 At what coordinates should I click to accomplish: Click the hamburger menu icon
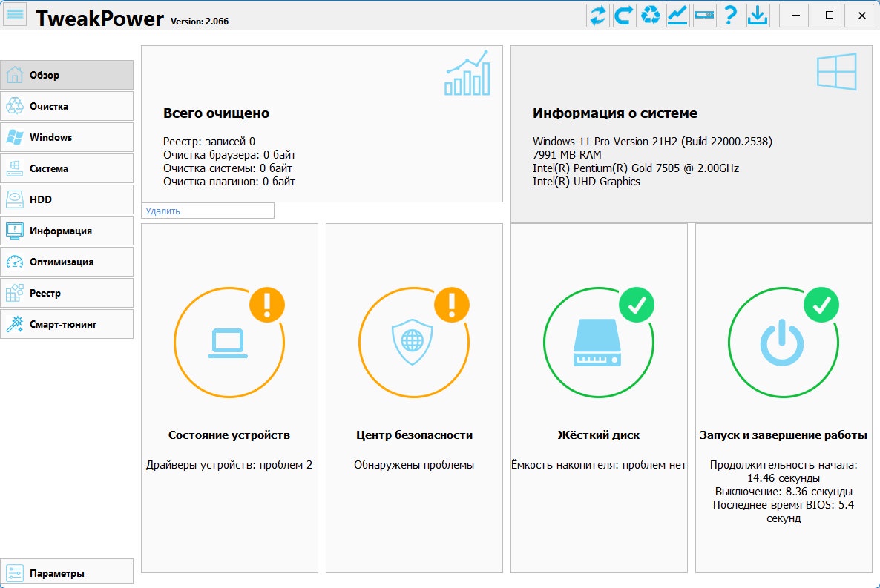pyautogui.click(x=15, y=15)
